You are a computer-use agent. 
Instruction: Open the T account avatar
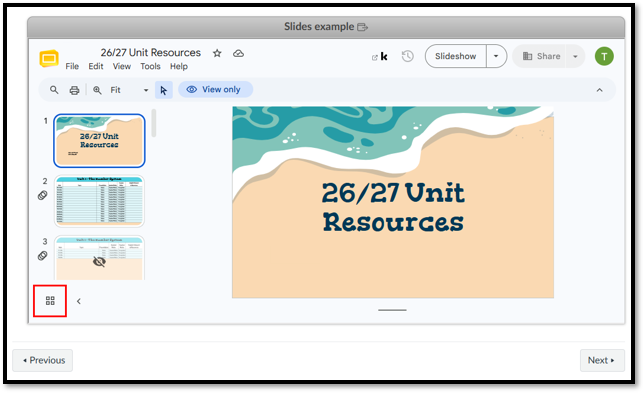click(x=604, y=56)
